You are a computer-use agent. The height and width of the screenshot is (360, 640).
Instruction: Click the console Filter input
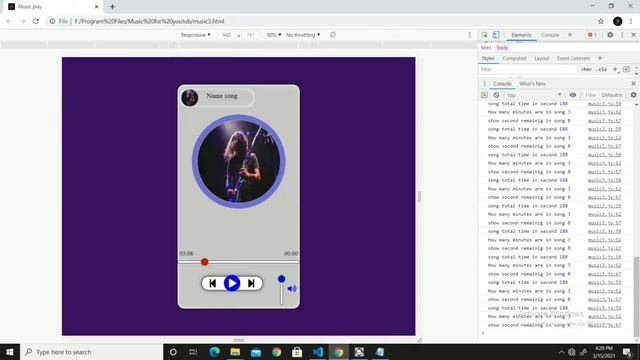tap(590, 95)
